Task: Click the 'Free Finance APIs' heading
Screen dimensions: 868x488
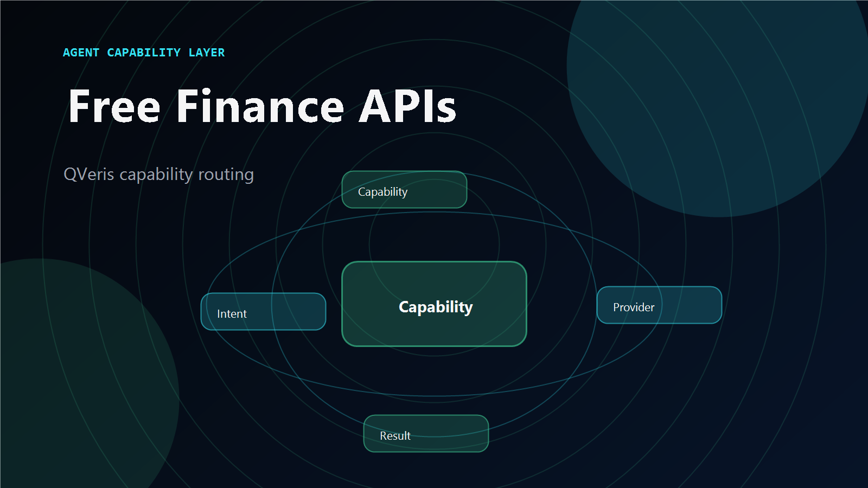Action: tap(262, 106)
